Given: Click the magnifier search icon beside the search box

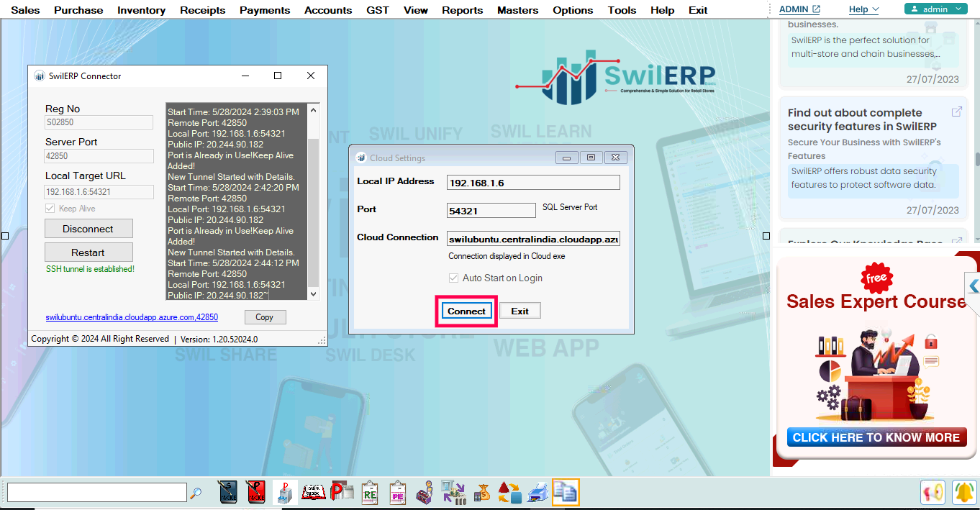Looking at the screenshot, I should tap(196, 493).
